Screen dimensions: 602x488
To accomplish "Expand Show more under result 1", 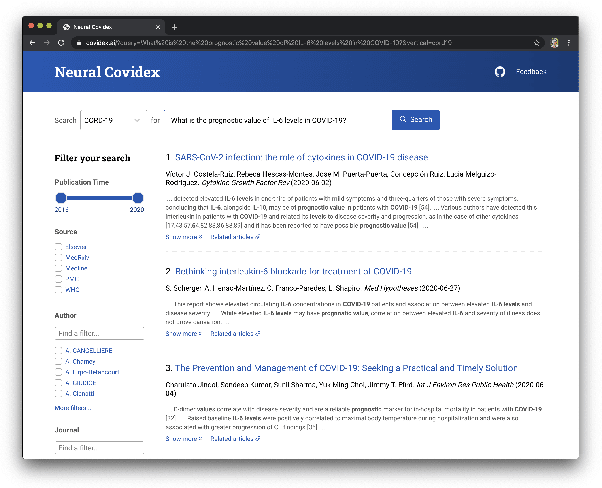I will tap(184, 237).
